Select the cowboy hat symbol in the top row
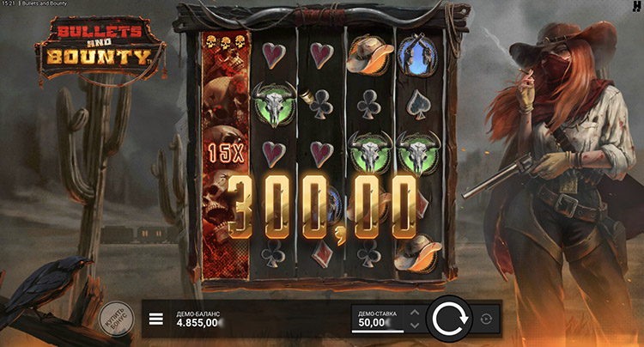The width and height of the screenshot is (644, 347). pos(369,55)
